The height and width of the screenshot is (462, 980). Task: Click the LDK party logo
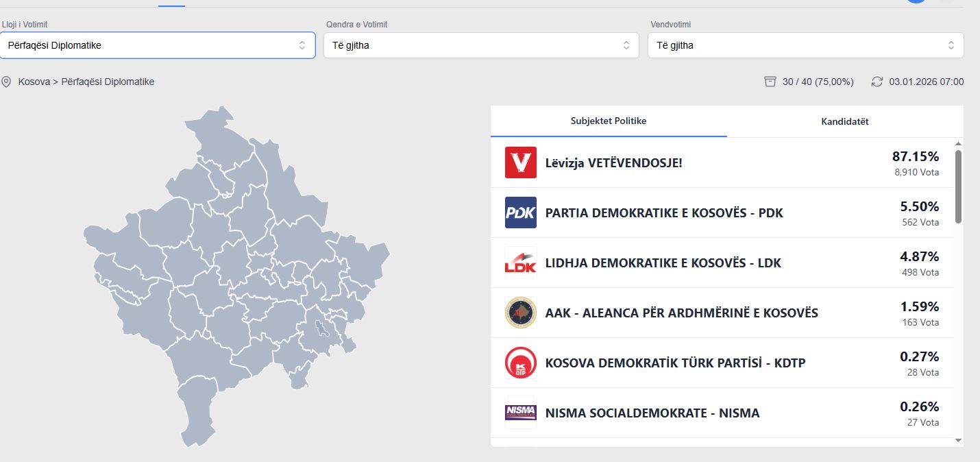click(x=520, y=263)
